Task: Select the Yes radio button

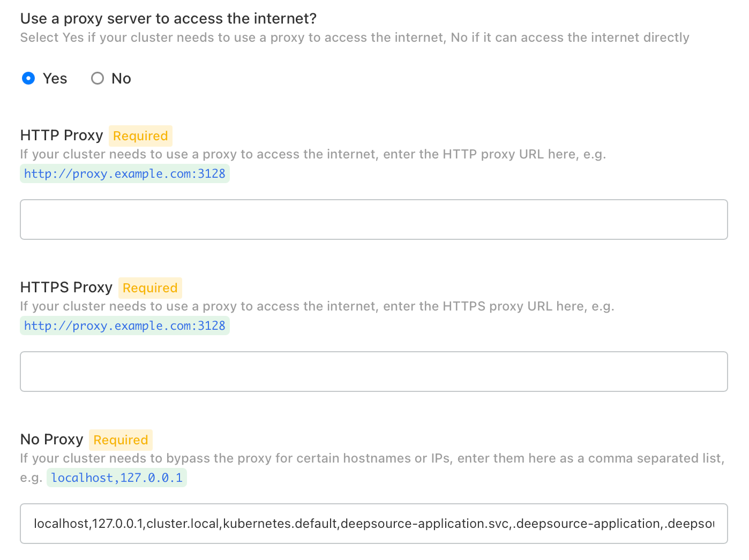Action: 28,79
